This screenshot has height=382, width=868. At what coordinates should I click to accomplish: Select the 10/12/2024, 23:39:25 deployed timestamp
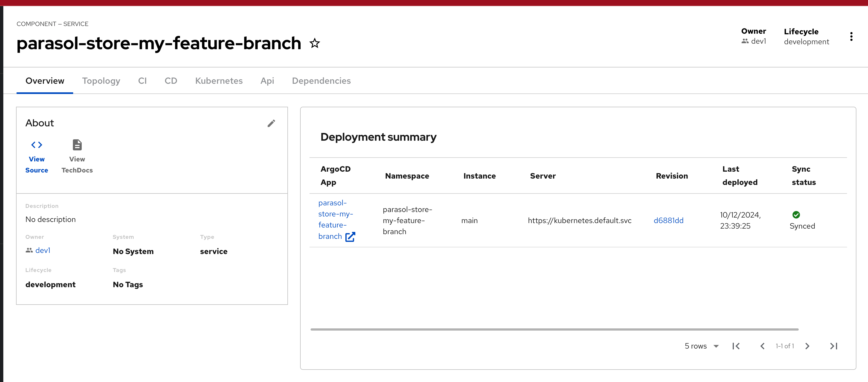[x=740, y=220]
